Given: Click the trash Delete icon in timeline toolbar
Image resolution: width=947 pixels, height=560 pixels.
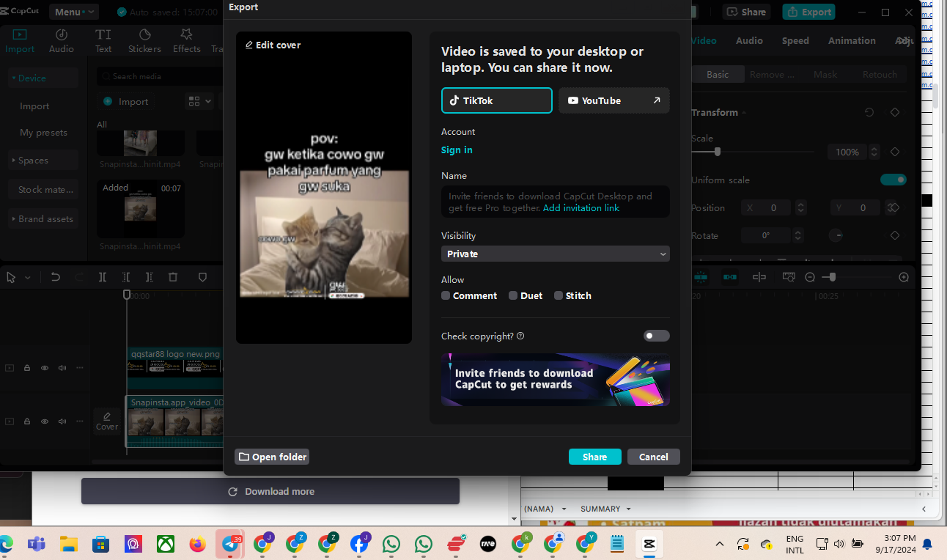Looking at the screenshot, I should 173,277.
